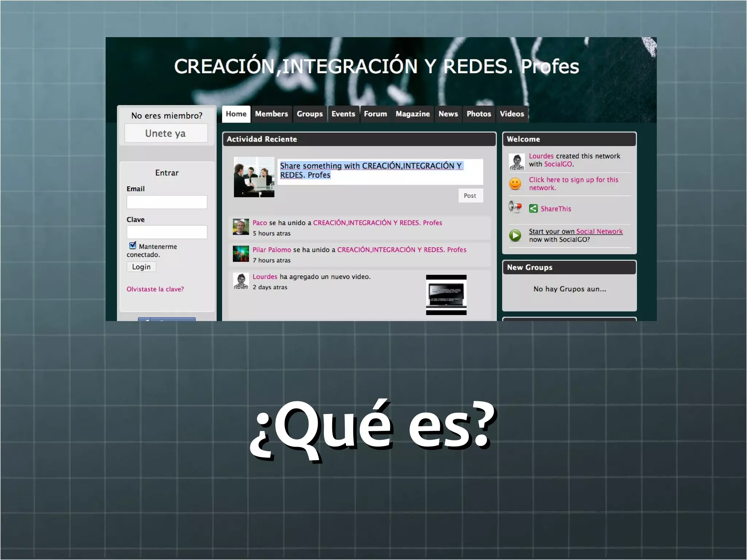
Task: Click Pilar Palomo's colorful avatar
Action: point(241,254)
